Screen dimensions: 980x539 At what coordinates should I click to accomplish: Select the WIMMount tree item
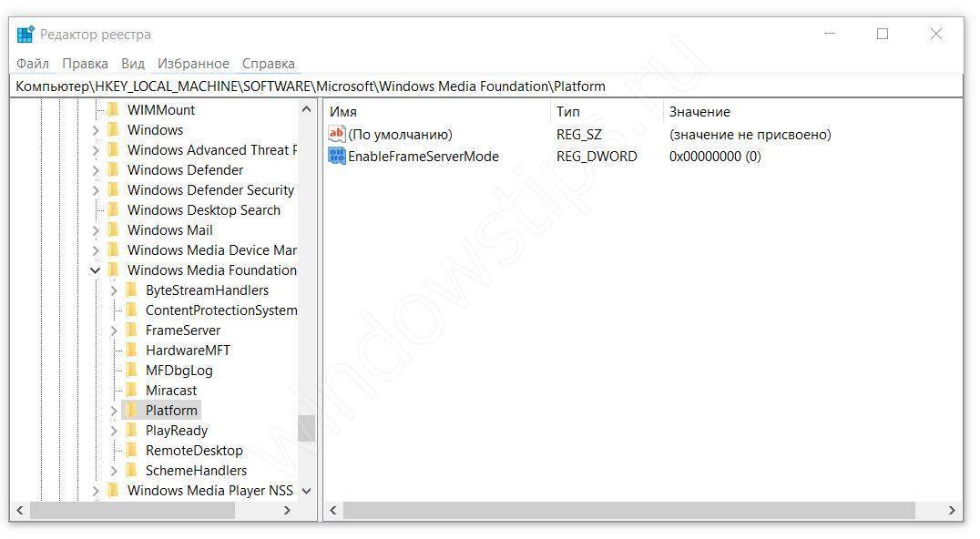pyautogui.click(x=160, y=110)
